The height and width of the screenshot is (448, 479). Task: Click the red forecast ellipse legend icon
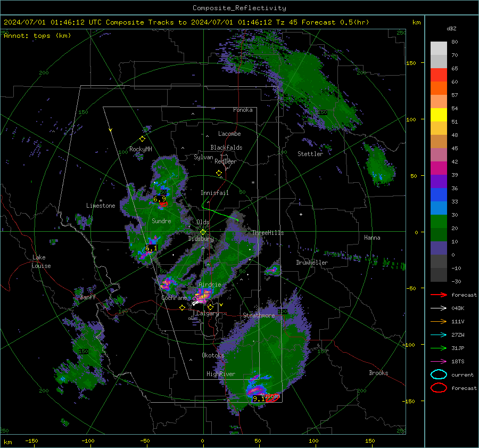click(439, 388)
